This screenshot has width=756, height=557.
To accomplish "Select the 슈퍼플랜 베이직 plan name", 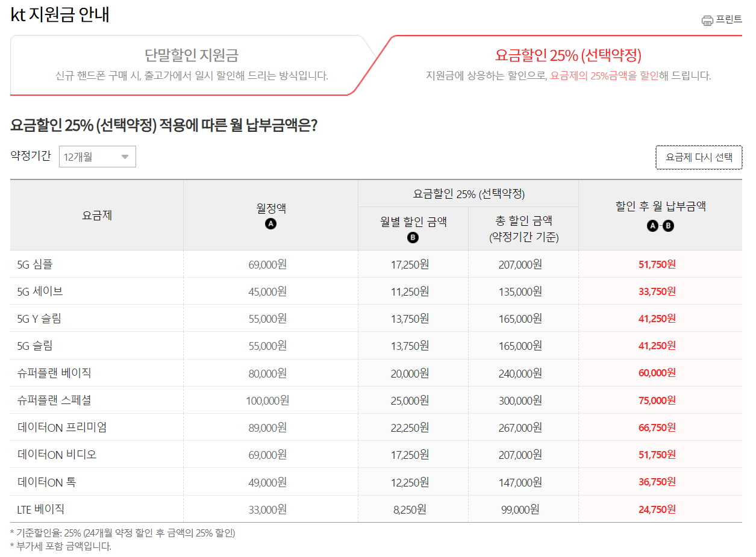I will coord(54,373).
